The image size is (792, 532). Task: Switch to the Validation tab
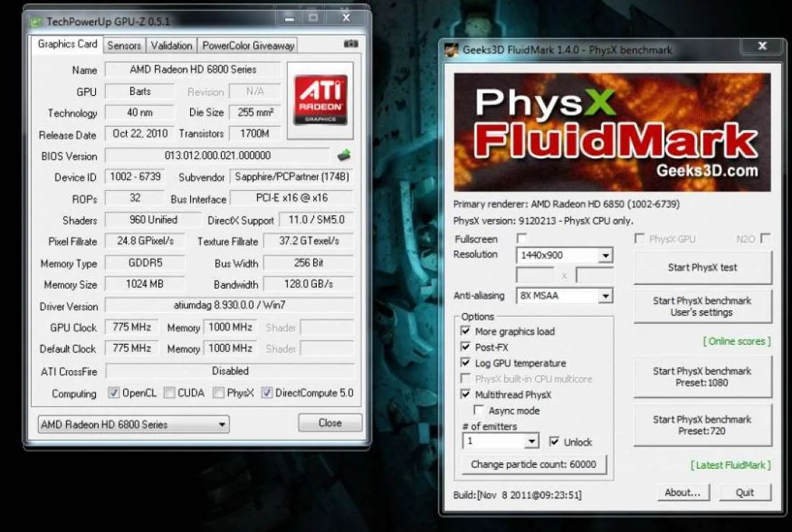pos(171,45)
